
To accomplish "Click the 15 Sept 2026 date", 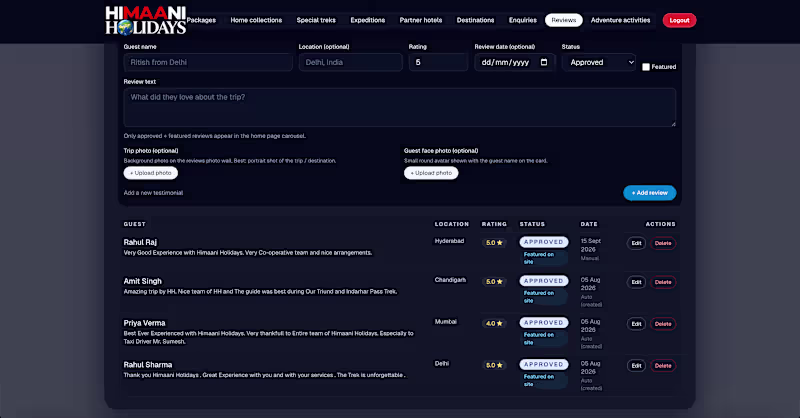I will (591, 245).
